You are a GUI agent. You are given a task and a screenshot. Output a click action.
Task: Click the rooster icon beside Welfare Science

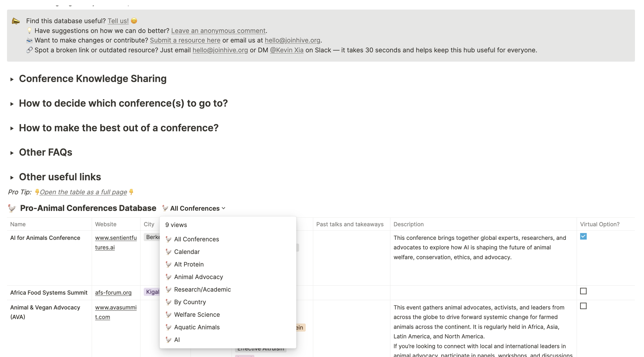168,314
